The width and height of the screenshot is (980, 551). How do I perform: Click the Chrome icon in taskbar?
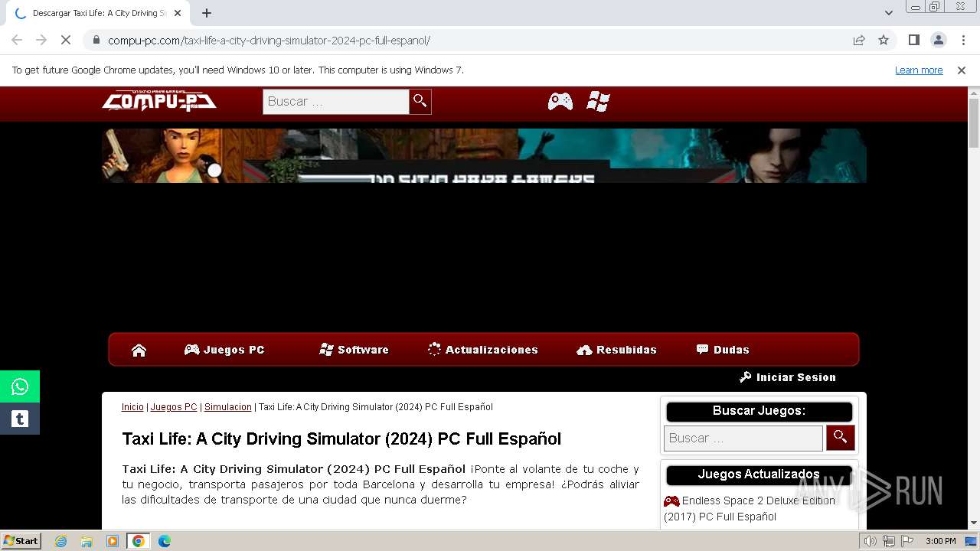tap(139, 541)
